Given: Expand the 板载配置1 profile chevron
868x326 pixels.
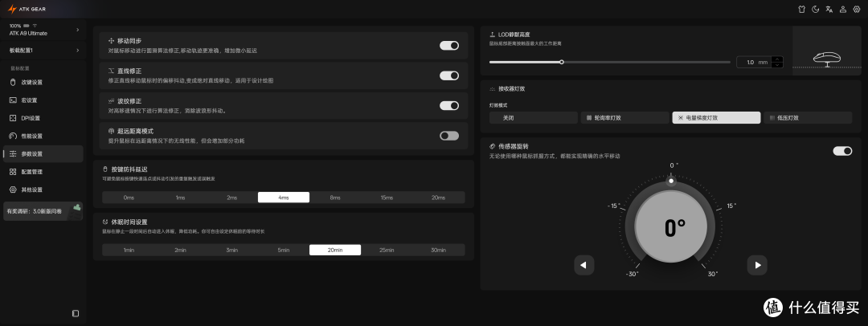Looking at the screenshot, I should [x=77, y=51].
